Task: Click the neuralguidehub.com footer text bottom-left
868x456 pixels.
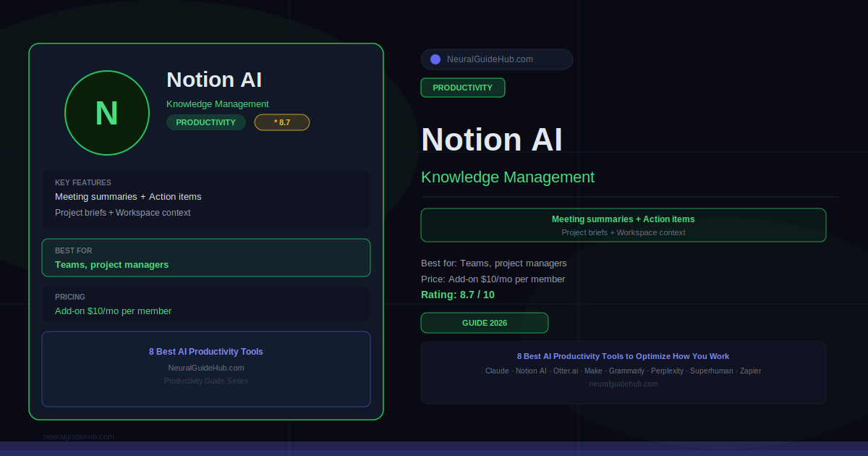Action: pyautogui.click(x=79, y=436)
